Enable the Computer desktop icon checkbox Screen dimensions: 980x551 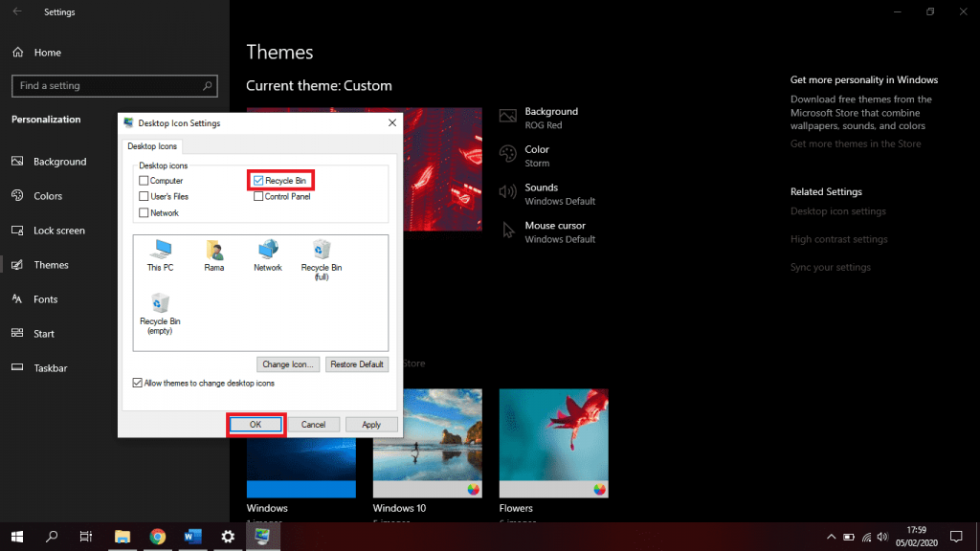(145, 181)
